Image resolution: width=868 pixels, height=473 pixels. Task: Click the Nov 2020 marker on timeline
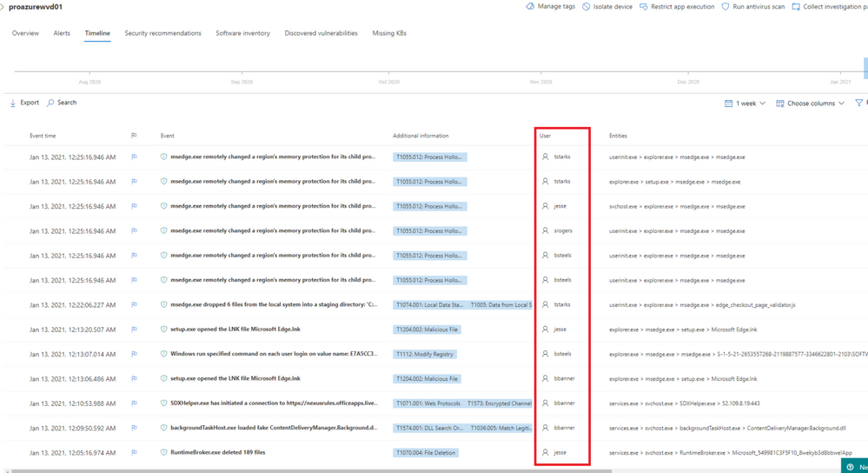[x=540, y=82]
